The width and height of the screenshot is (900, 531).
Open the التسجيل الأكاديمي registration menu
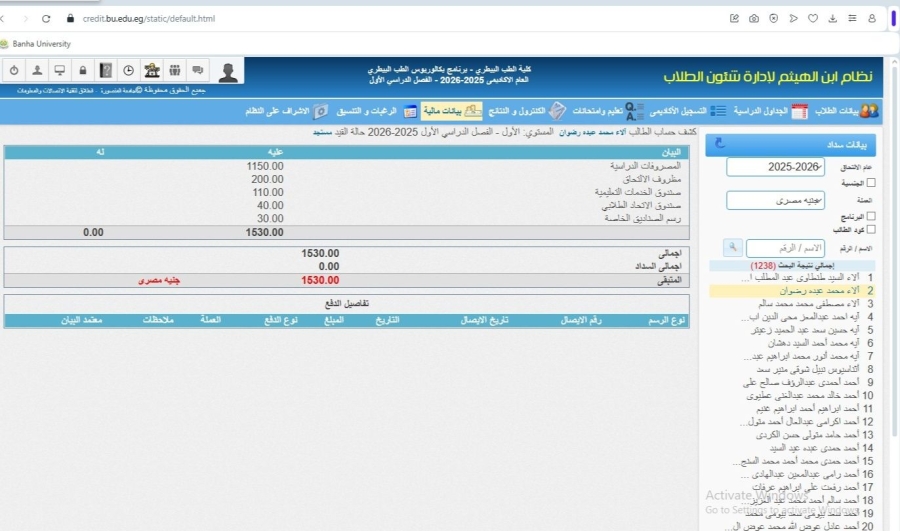pyautogui.click(x=688, y=111)
